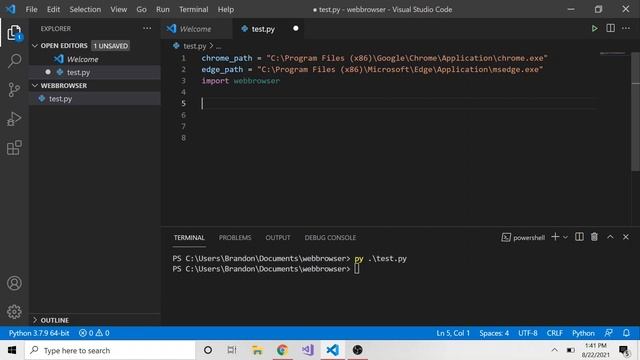640x360 pixels.
Task: Select Python 3.7.9 64-bit interpreter
Action: pyautogui.click(x=39, y=333)
